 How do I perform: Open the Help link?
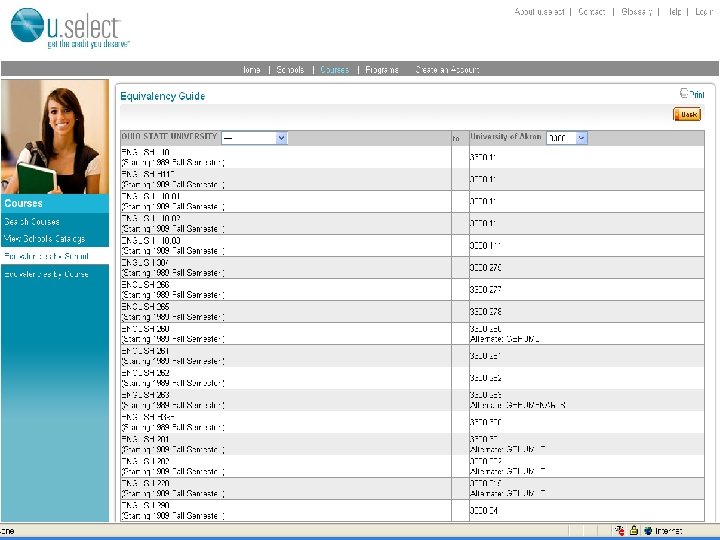coord(674,12)
